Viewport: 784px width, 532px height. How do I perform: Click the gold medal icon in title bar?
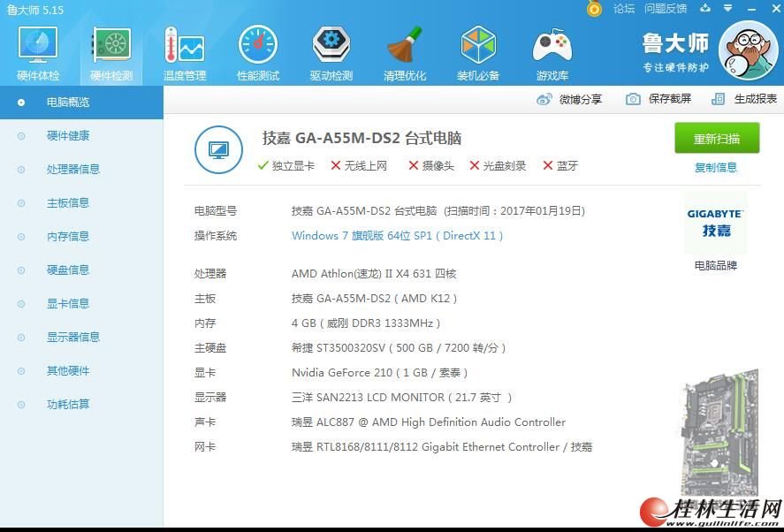pyautogui.click(x=594, y=8)
